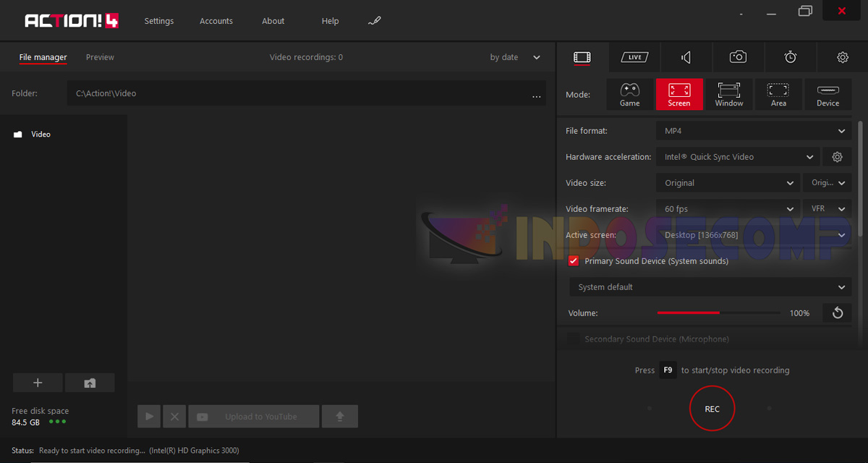Switch to the File manager tab
The height and width of the screenshot is (463, 868).
tap(43, 57)
